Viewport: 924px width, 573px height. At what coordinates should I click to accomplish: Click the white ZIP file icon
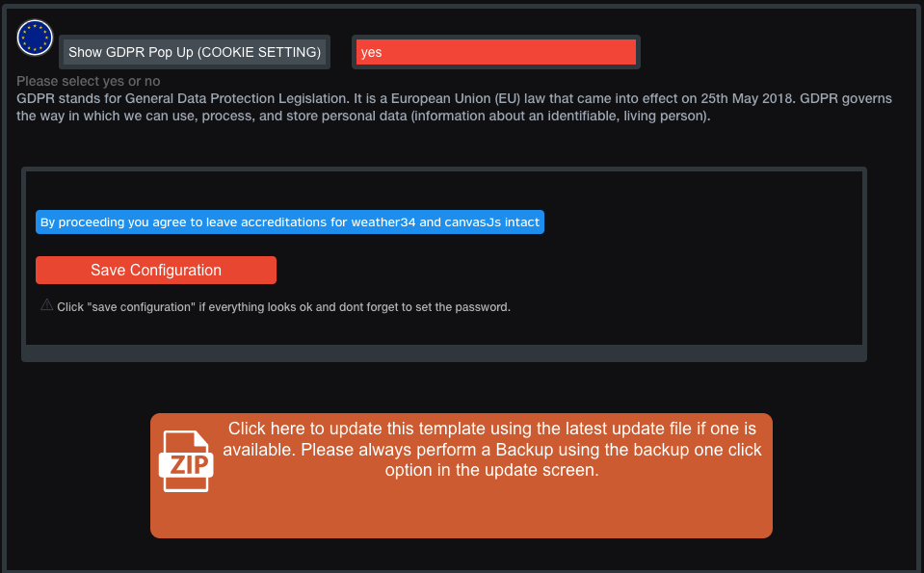(x=186, y=461)
